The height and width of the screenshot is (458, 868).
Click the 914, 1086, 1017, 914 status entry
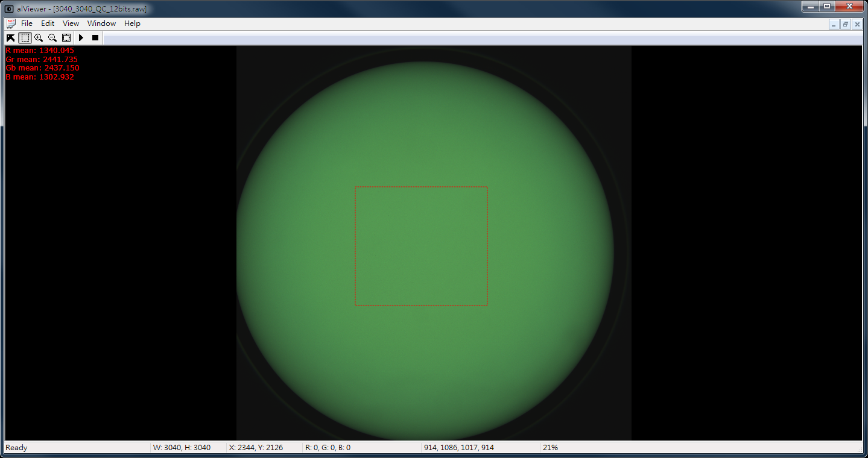pyautogui.click(x=459, y=448)
